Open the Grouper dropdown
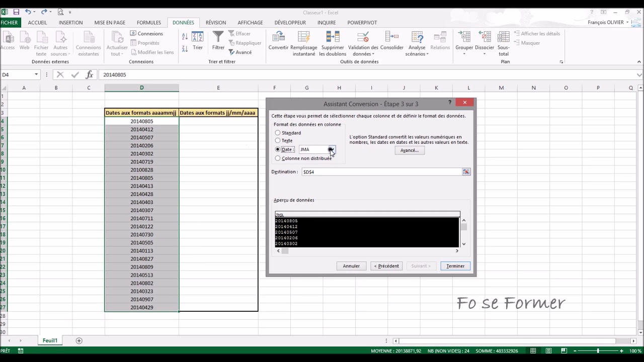Viewport: 644px width, 362px height. tap(464, 51)
